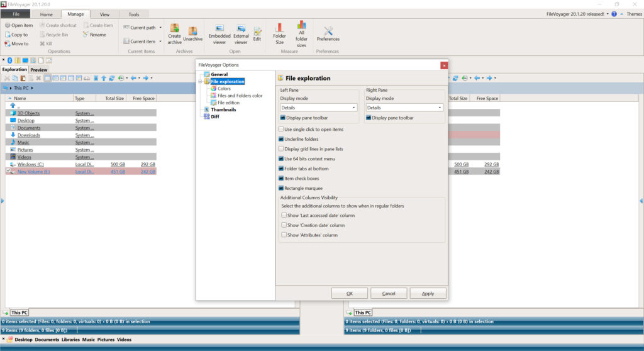The width and height of the screenshot is (644, 351).
Task: Open the Current item dropdown
Action: click(x=160, y=41)
